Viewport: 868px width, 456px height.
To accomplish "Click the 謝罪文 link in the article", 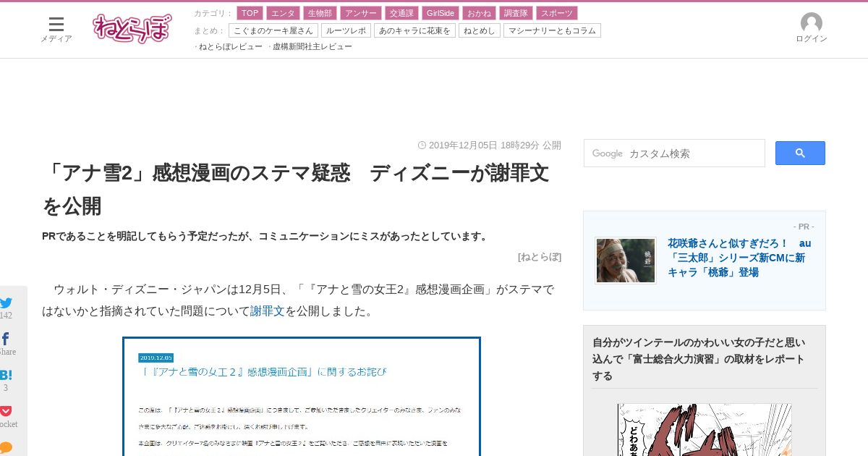I will click(x=268, y=311).
